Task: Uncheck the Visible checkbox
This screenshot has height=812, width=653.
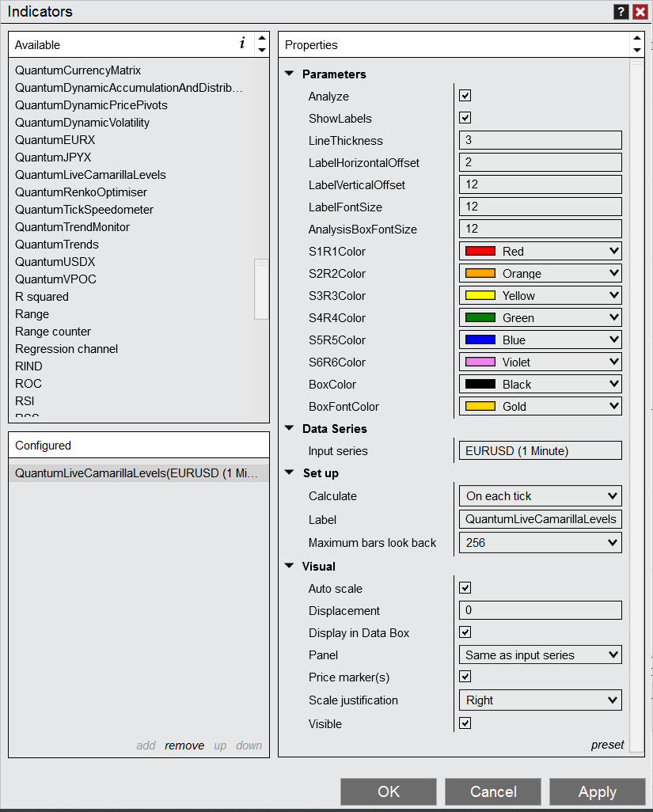Action: (465, 723)
